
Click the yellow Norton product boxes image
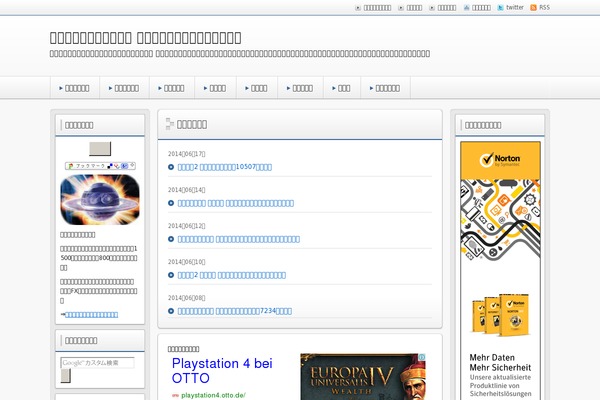coord(500,315)
